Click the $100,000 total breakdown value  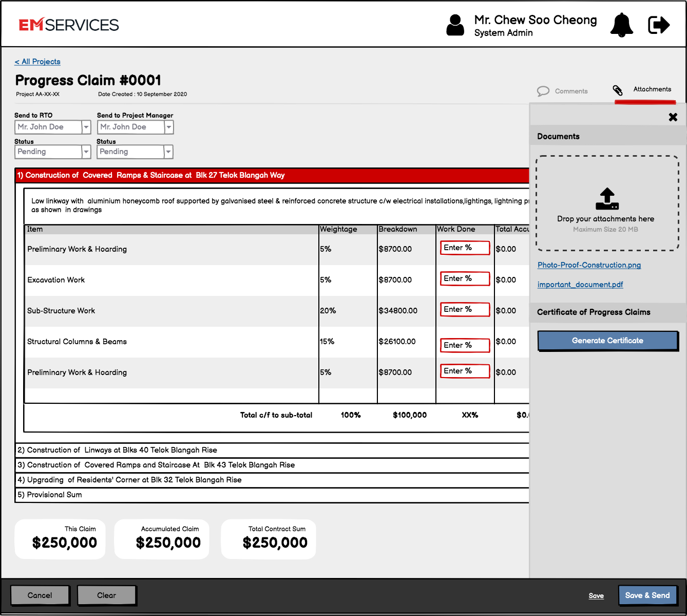click(x=410, y=415)
